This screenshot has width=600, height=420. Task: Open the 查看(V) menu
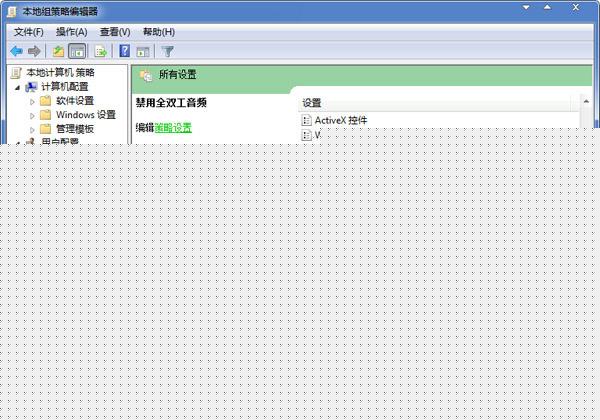pos(115,32)
